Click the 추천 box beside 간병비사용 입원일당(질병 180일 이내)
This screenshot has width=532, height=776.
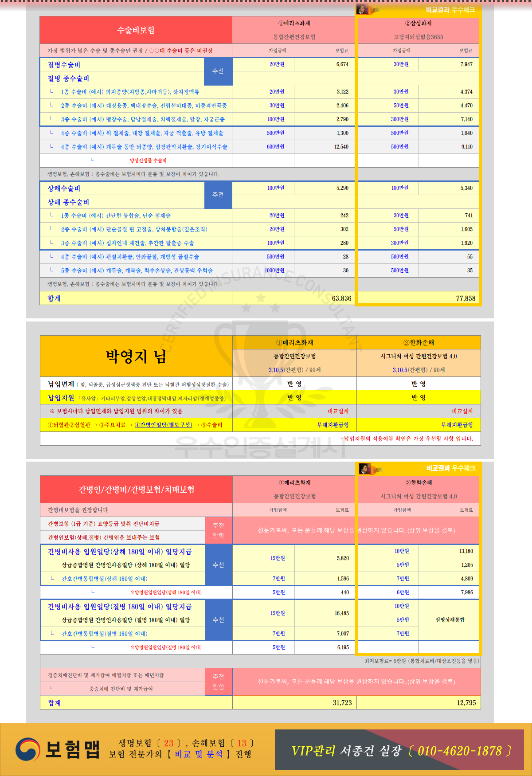coord(219,620)
